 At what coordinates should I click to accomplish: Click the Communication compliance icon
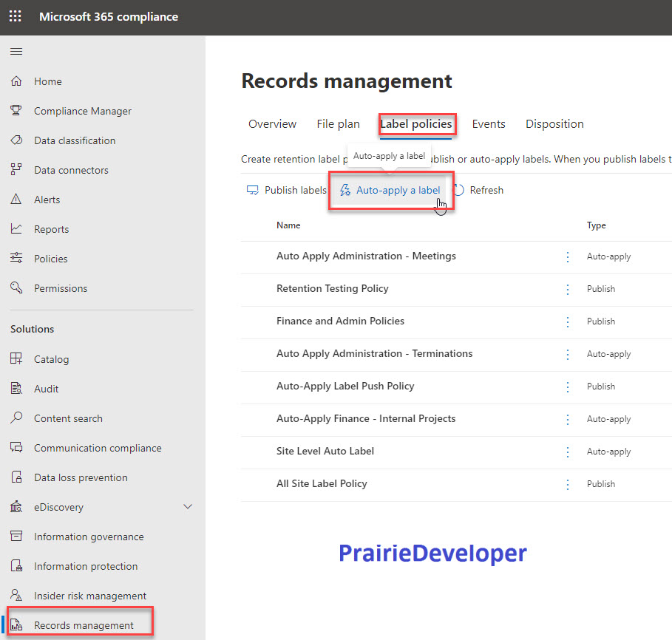click(16, 447)
